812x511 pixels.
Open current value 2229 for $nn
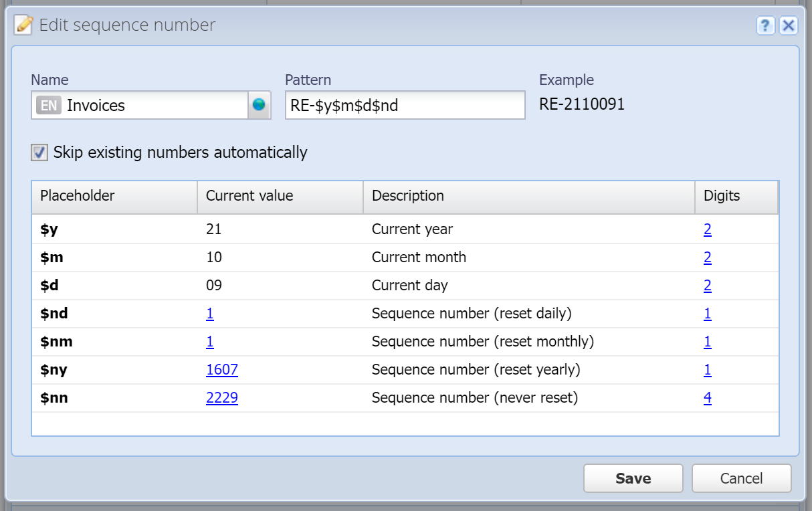[222, 397]
